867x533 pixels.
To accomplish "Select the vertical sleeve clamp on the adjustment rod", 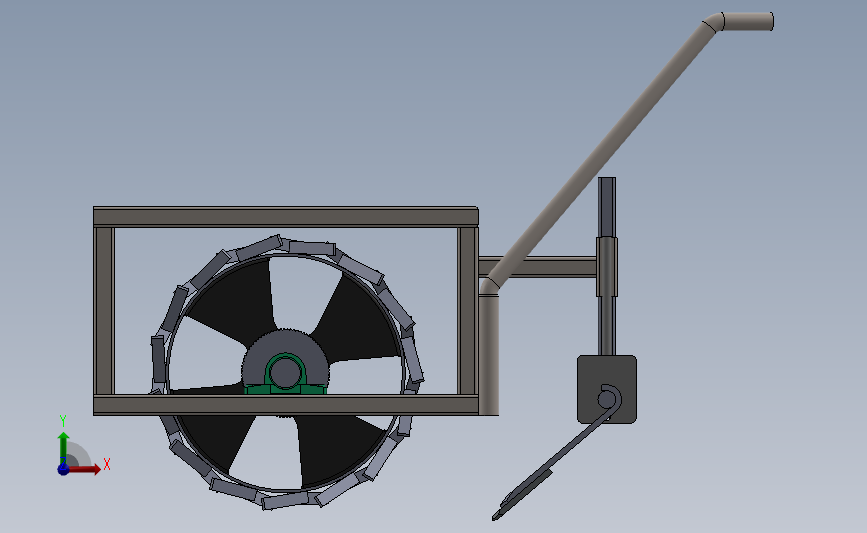I will coord(607,267).
